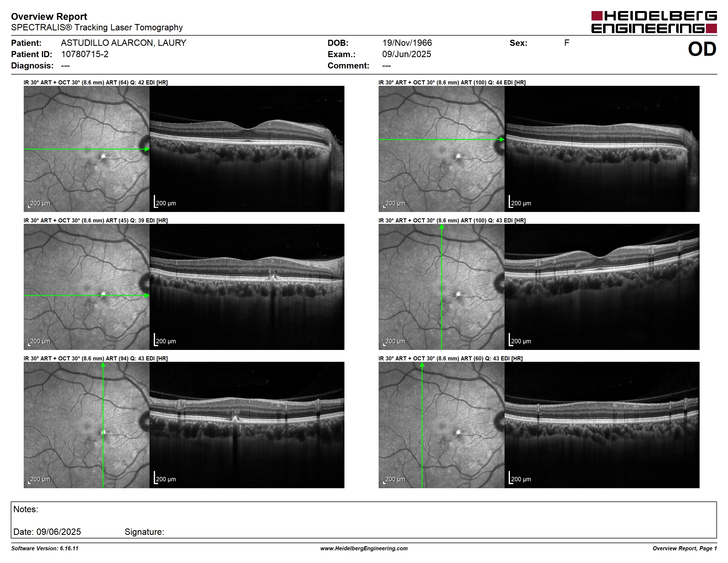This screenshot has width=728, height=563.
Task: Click the scan caption with ART (60) Q: 43
Action: [x=451, y=358]
